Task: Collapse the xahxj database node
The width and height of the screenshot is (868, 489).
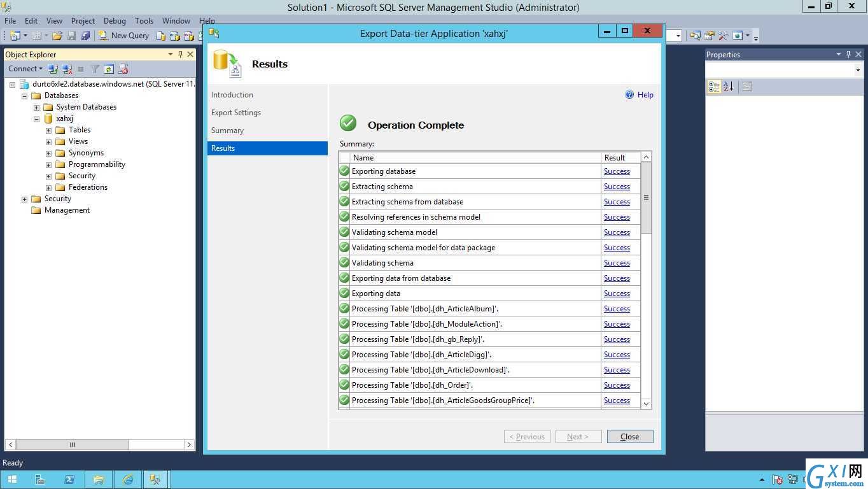Action: click(36, 118)
